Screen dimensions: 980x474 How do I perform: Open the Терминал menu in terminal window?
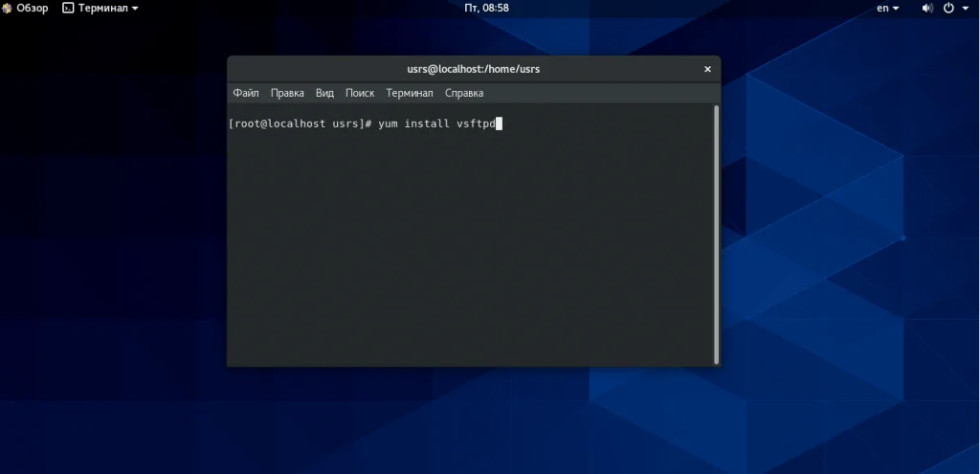pyautogui.click(x=410, y=93)
